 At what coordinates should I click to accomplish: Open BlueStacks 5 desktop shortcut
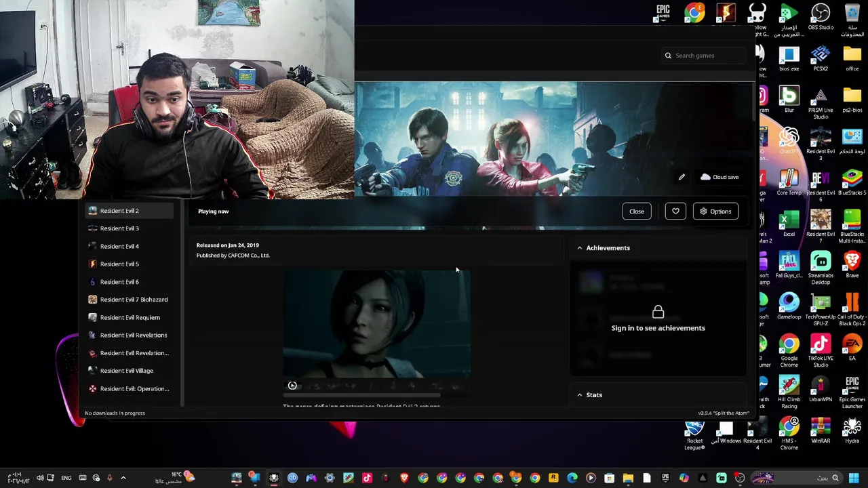[852, 183]
